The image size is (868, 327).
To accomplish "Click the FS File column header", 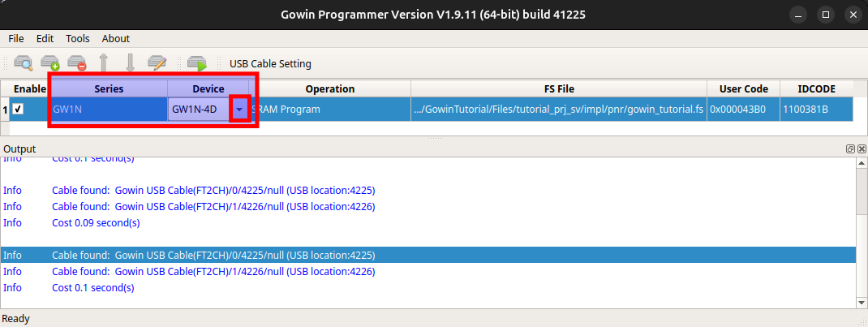I will pyautogui.click(x=559, y=88).
